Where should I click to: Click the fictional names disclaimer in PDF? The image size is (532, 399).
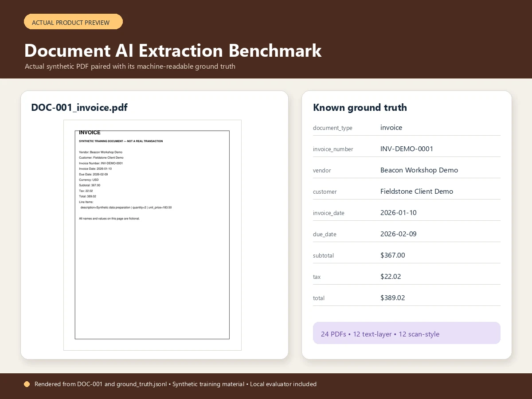109,219
